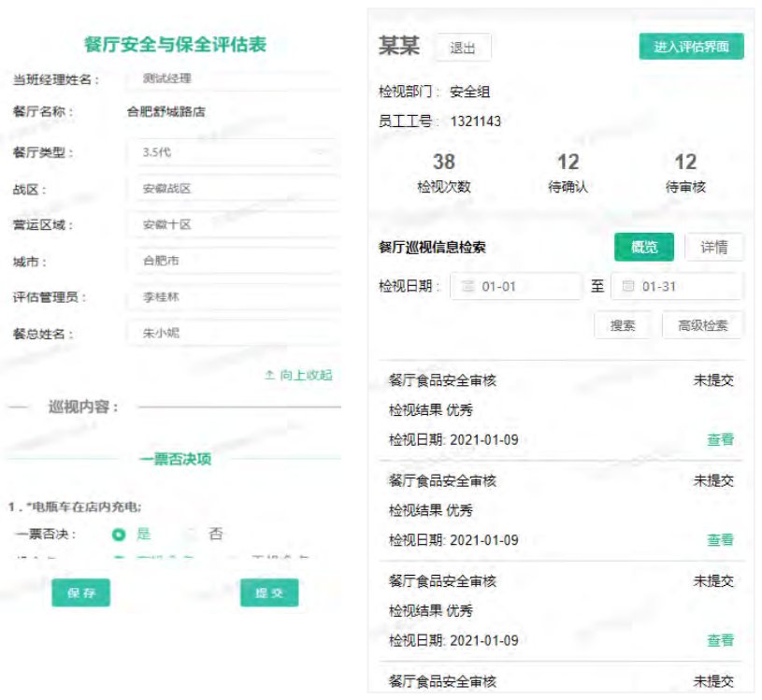Open the 战区 dropdown showing 安徽战区

tap(232, 188)
